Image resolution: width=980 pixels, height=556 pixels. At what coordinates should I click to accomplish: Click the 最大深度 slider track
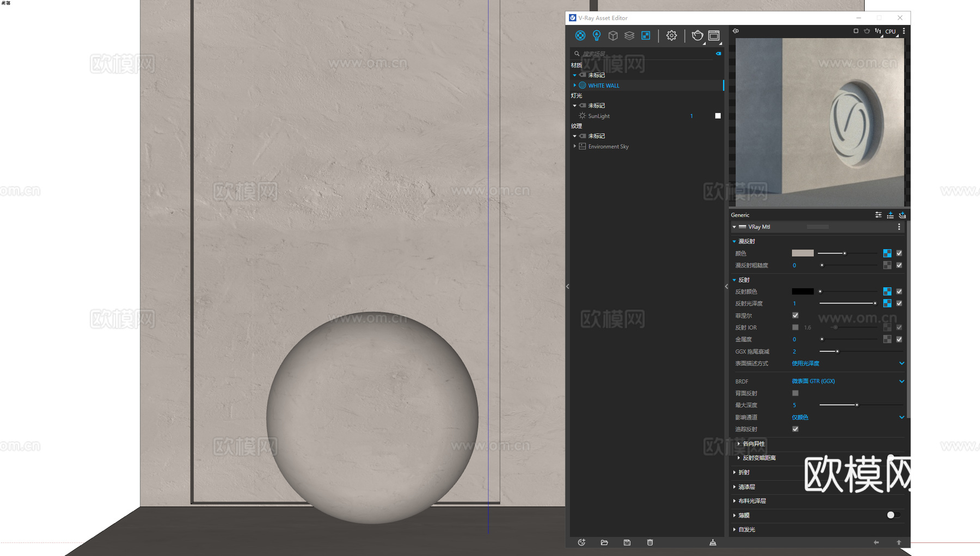tap(861, 405)
